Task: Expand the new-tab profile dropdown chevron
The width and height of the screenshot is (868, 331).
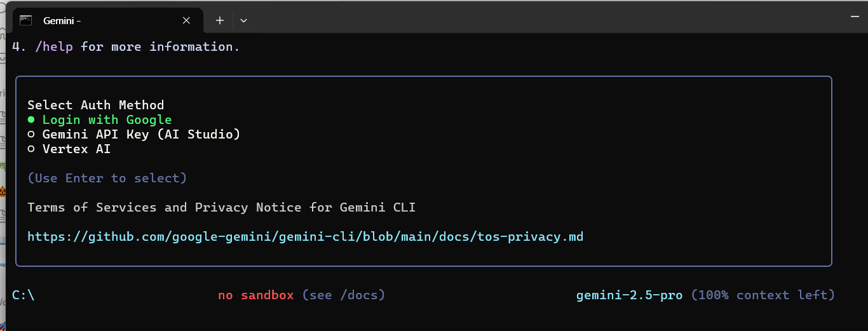Action: pos(243,20)
